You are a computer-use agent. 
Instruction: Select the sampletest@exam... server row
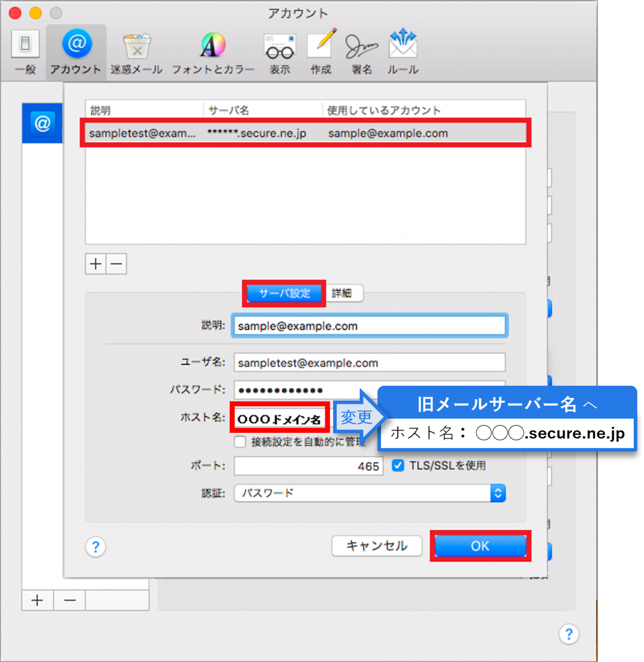[x=305, y=134]
